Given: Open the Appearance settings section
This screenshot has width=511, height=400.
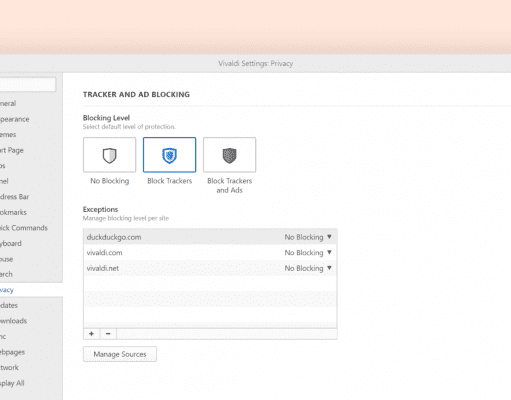Looking at the screenshot, I should 14,119.
